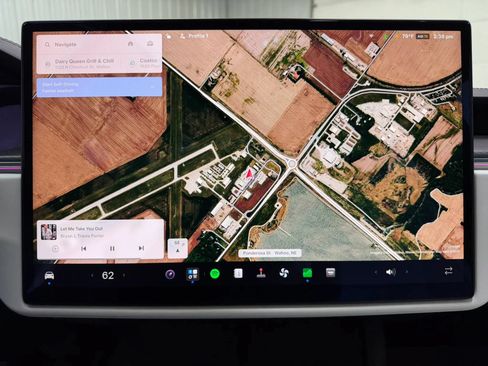This screenshot has height=366, width=488.
Task: Tap the red vehicle location arrow on map
Action: [249, 173]
